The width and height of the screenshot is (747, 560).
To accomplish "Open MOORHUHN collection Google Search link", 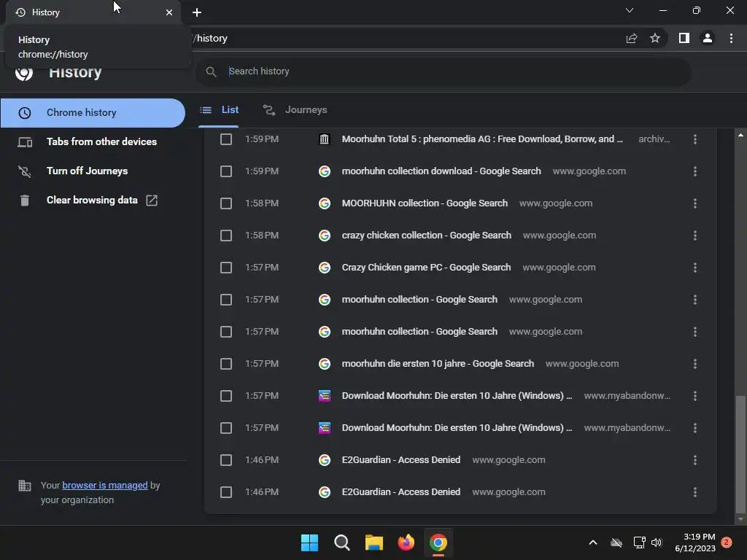I will click(x=425, y=203).
